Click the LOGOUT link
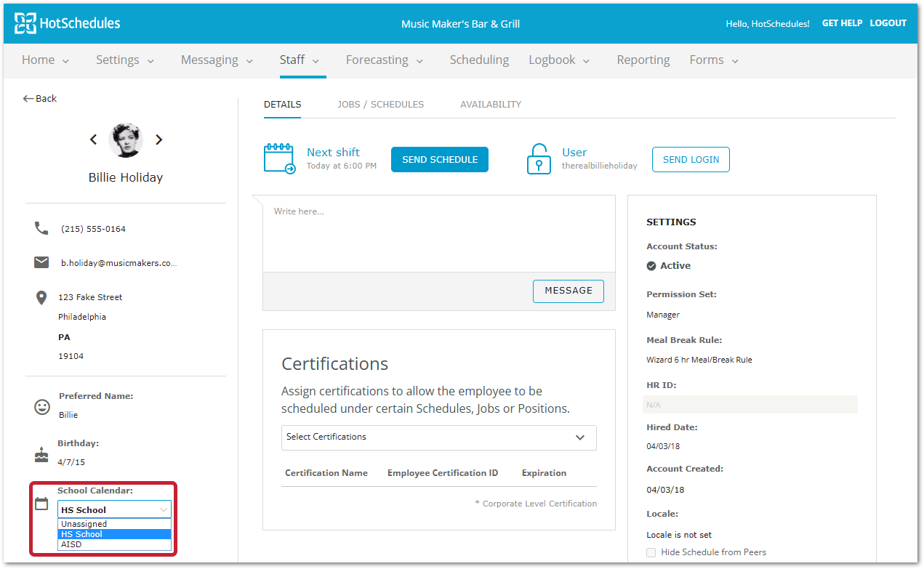 888,23
